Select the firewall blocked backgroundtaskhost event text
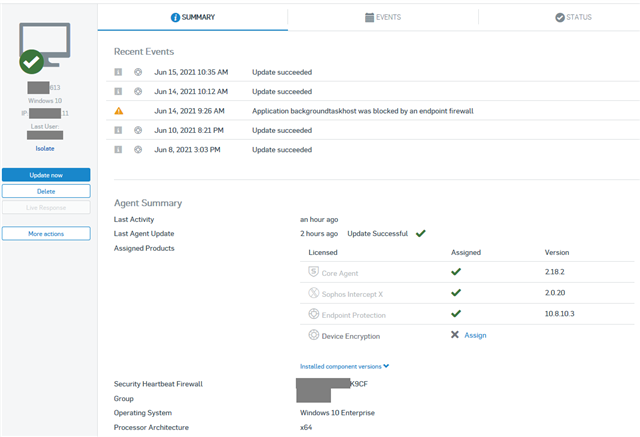The height and width of the screenshot is (437, 640). [x=363, y=111]
